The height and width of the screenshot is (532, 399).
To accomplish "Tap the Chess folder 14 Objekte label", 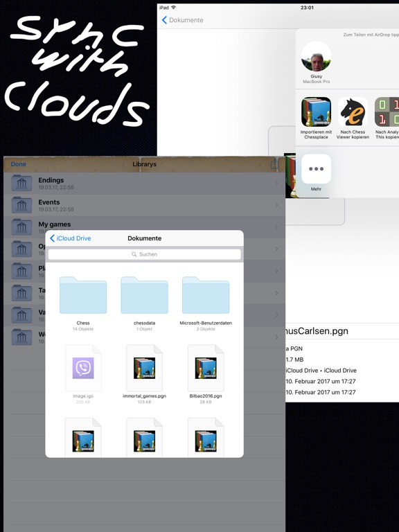I will [83, 329].
